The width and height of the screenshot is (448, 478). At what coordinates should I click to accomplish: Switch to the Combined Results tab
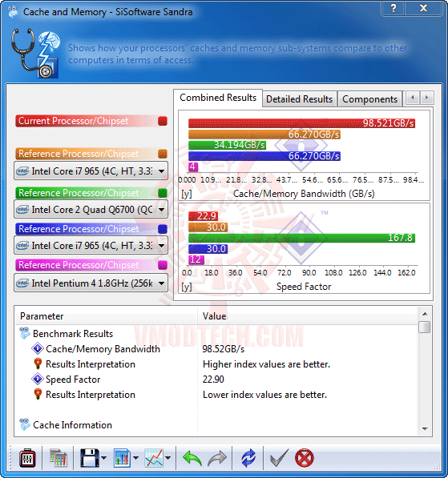click(x=218, y=98)
